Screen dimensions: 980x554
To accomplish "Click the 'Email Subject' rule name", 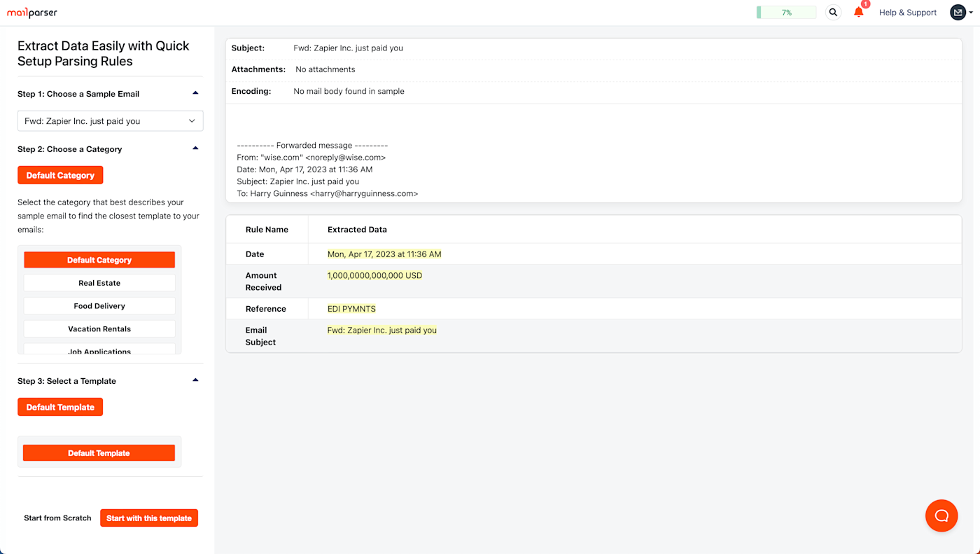I will coord(260,336).
